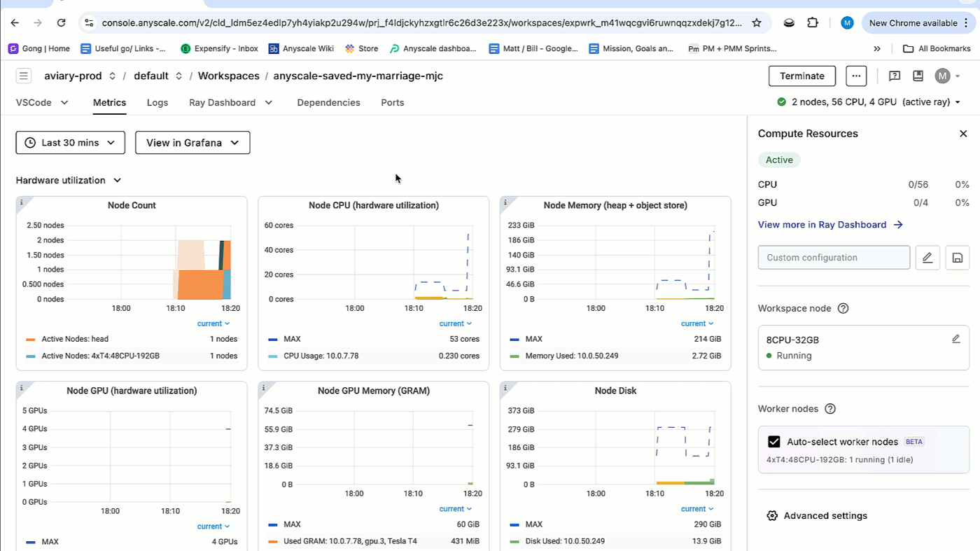Open the more options ellipsis menu

(x=856, y=76)
